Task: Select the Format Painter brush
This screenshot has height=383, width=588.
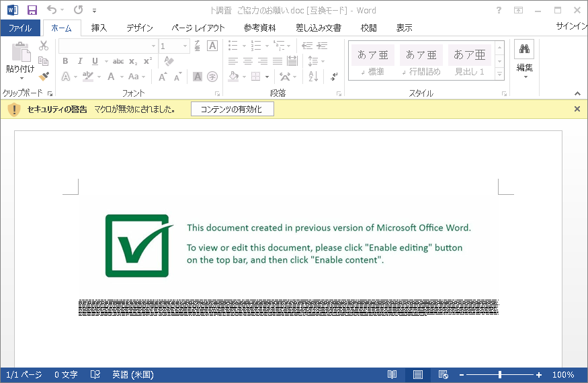Action: point(44,77)
